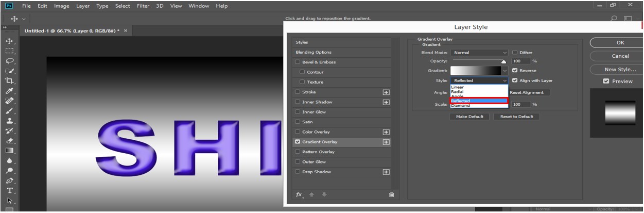Select the Gradient tool
Image resolution: width=644 pixels, height=213 pixels.
pyautogui.click(x=9, y=151)
